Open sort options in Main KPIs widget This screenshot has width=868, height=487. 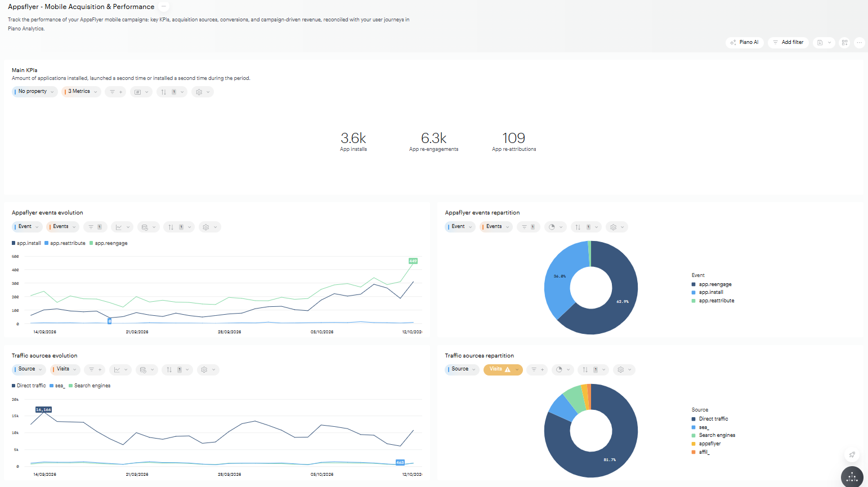[172, 92]
